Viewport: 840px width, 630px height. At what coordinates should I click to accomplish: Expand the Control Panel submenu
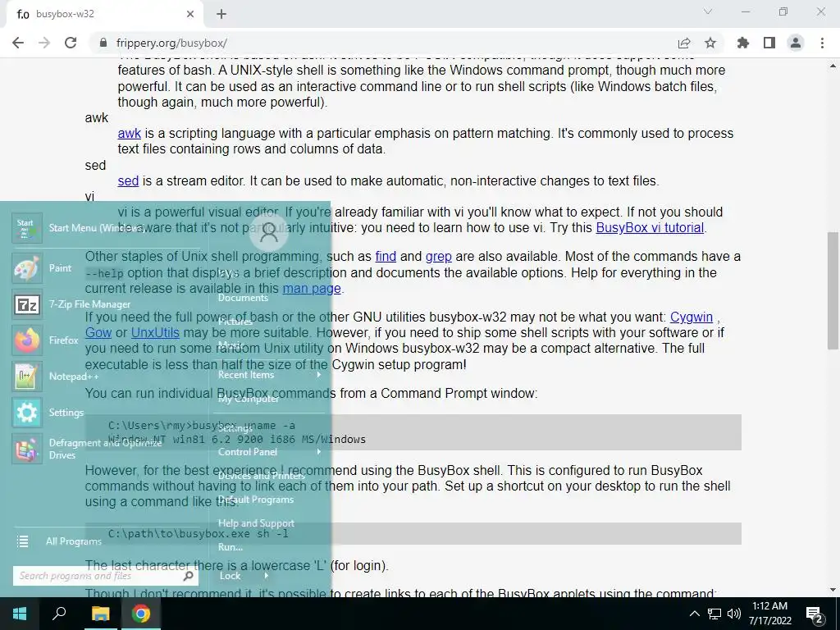tap(269, 452)
